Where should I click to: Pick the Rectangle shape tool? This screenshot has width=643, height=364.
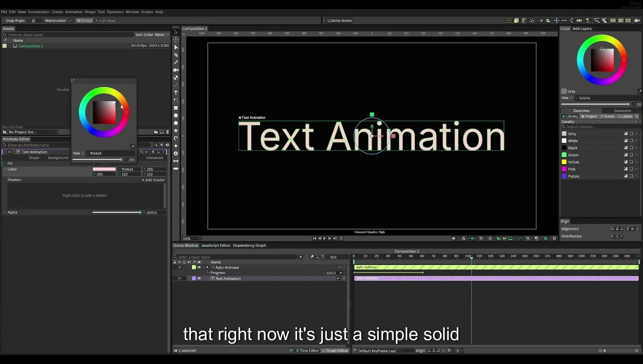(176, 108)
